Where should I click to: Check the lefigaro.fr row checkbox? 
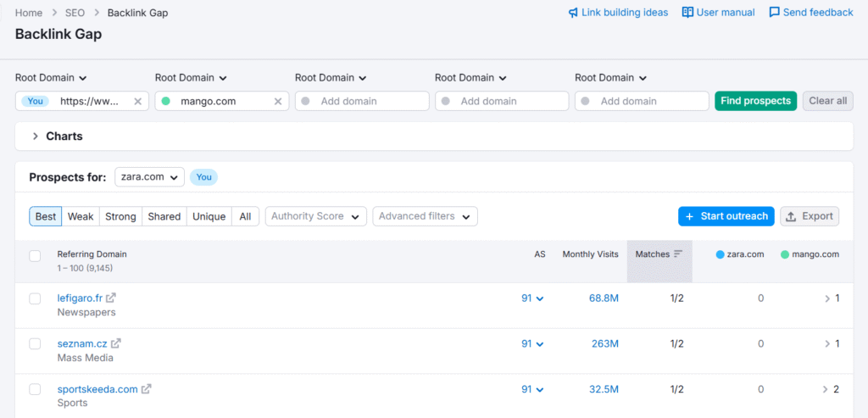point(35,299)
